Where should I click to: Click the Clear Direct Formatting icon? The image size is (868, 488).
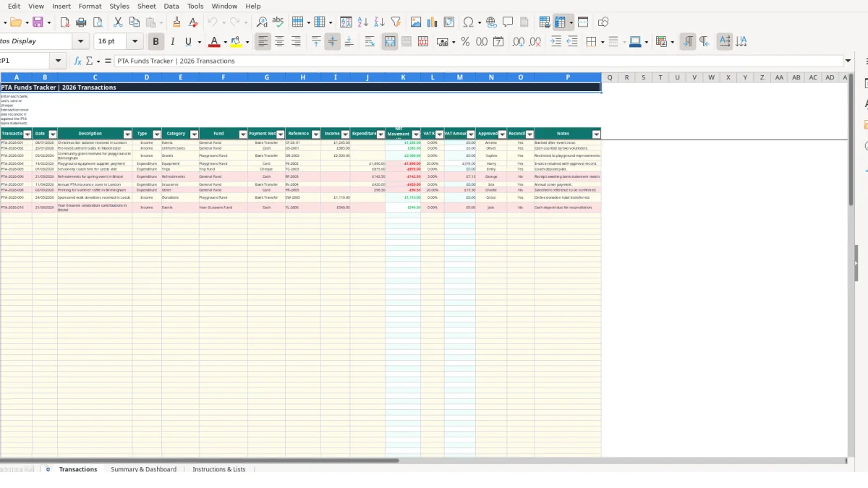[x=193, y=22]
